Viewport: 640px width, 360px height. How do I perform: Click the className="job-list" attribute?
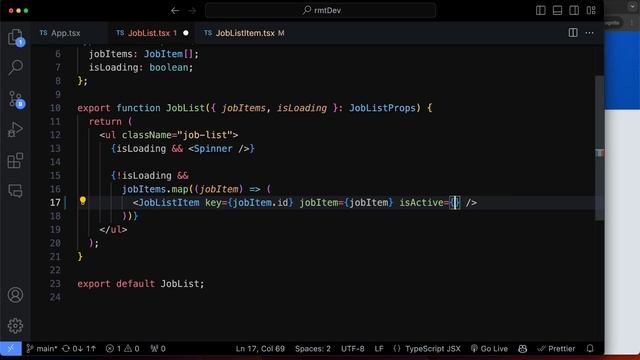(x=177, y=135)
